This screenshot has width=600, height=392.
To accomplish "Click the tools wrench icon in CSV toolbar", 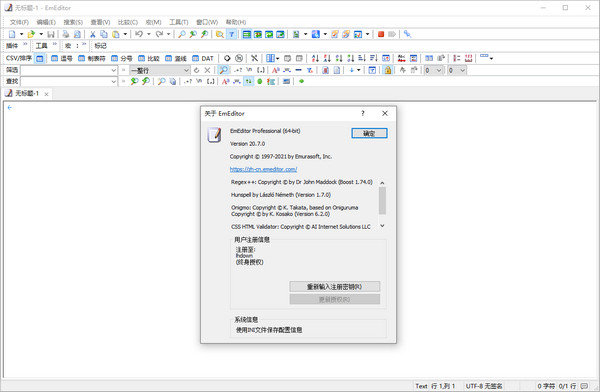I will (254, 58).
